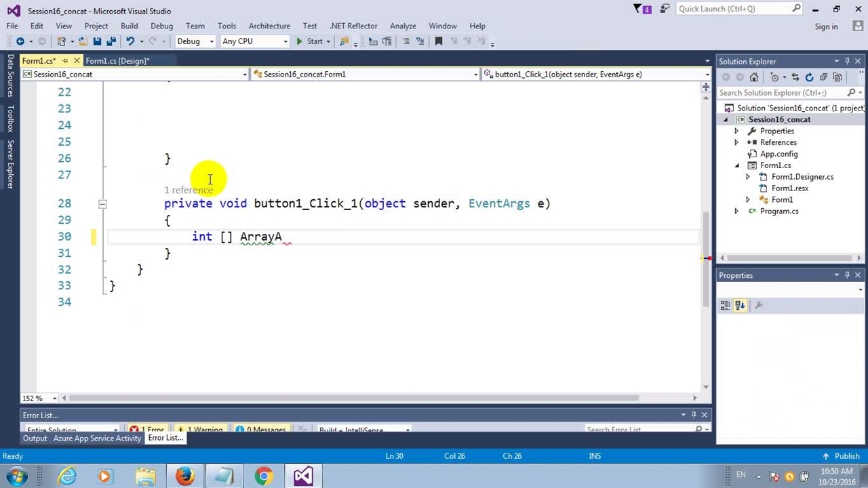
Task: Click the Sign in link
Action: pyautogui.click(x=826, y=26)
